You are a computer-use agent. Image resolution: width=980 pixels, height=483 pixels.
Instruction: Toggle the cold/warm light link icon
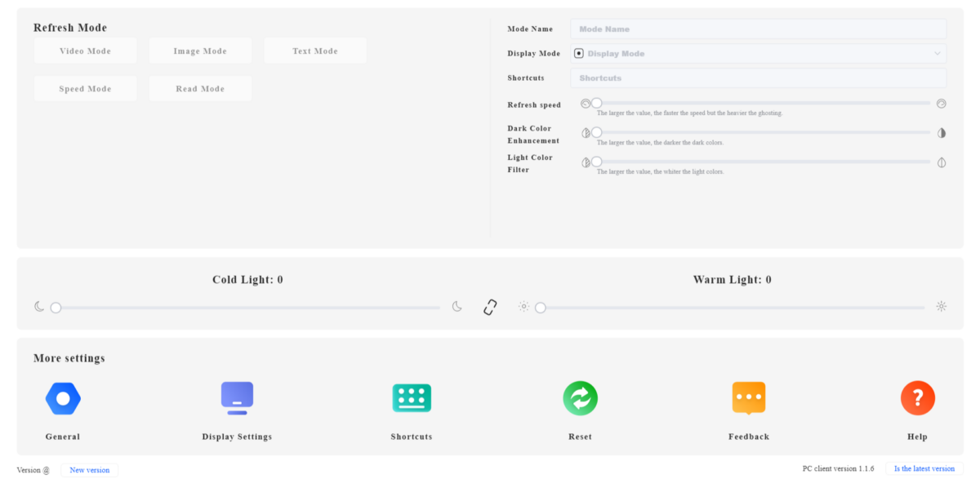(490, 308)
